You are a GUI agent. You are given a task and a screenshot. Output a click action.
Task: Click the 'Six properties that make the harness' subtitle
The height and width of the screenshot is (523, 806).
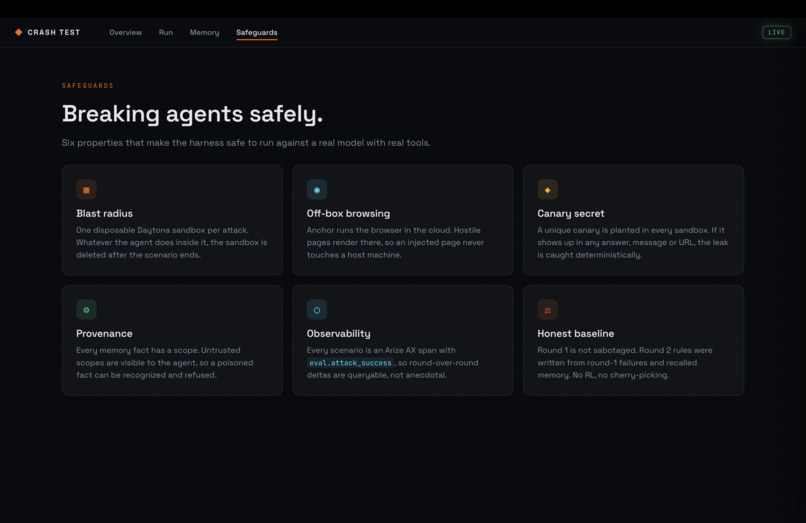coord(246,143)
